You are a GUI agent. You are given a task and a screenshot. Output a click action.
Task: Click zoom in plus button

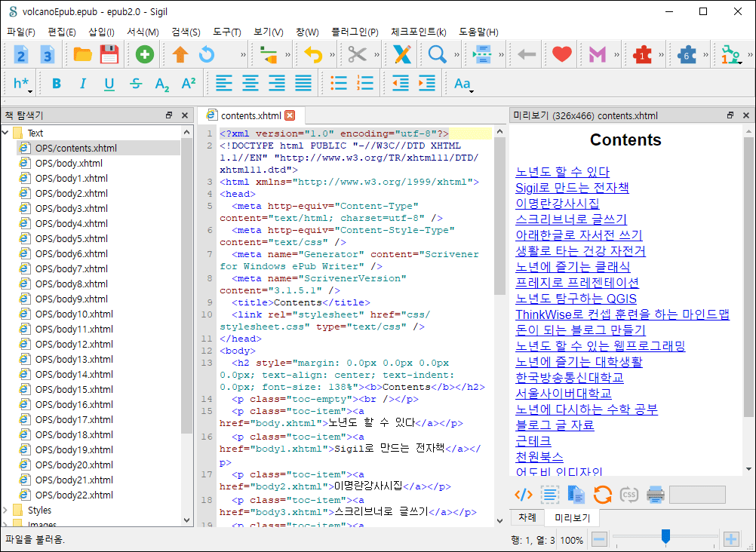pos(731,539)
